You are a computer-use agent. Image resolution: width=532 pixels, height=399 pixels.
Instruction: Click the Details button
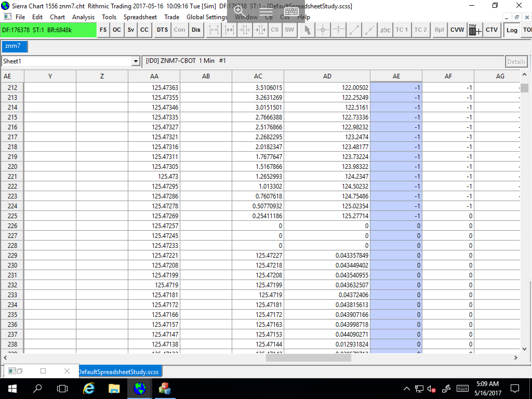tap(516, 62)
